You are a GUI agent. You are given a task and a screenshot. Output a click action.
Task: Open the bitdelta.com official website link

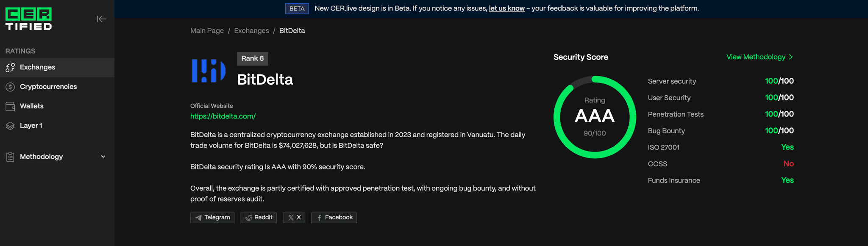(x=223, y=116)
